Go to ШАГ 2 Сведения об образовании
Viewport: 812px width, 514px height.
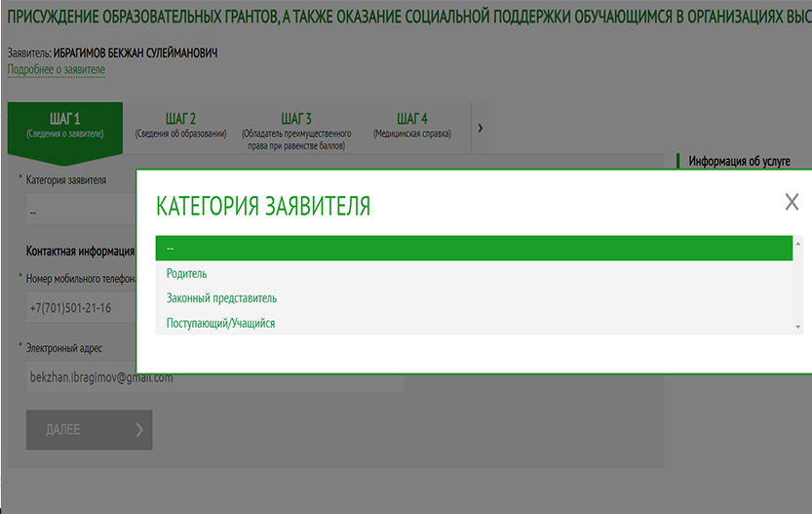point(180,126)
